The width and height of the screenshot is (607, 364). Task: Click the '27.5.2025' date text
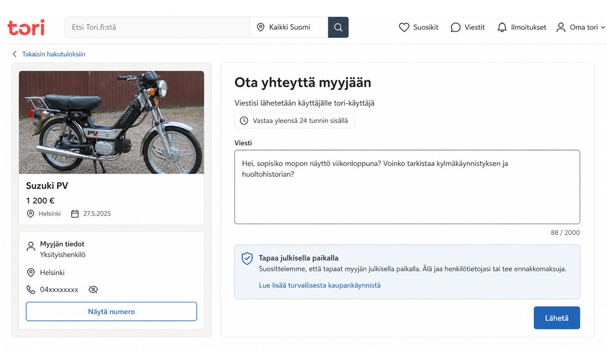97,214
